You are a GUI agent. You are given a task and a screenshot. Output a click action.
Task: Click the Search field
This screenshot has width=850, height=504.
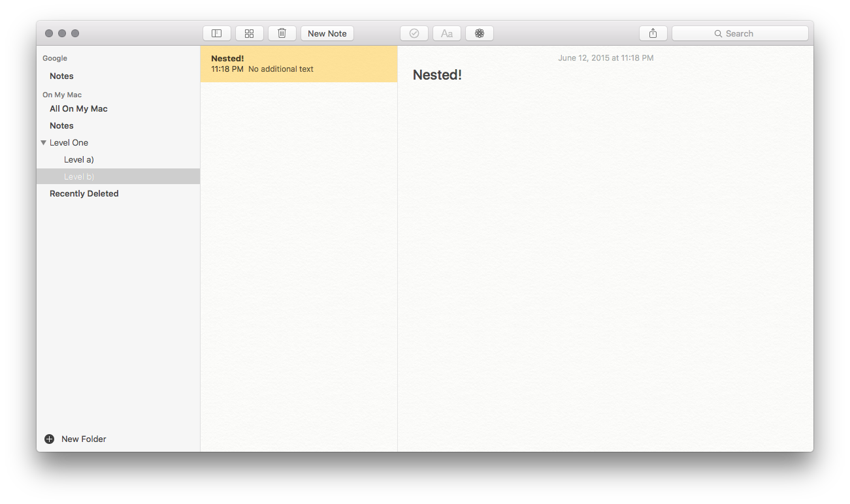click(x=740, y=33)
